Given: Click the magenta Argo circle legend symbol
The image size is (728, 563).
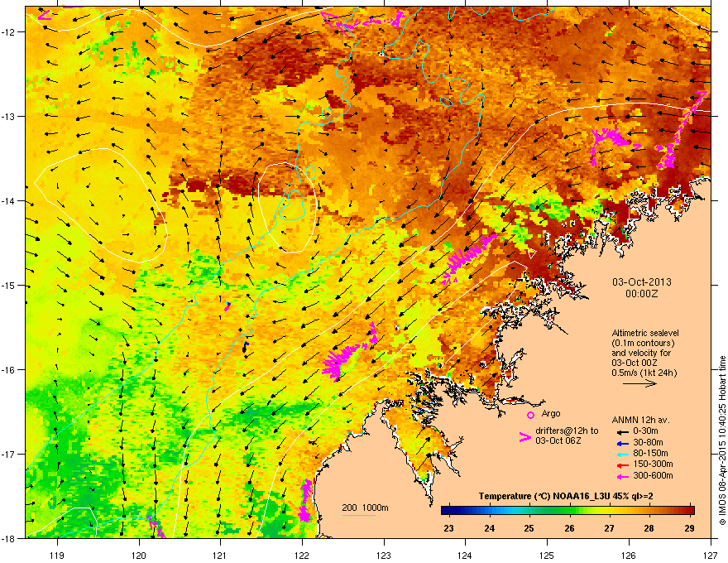Looking at the screenshot, I should coord(530,415).
